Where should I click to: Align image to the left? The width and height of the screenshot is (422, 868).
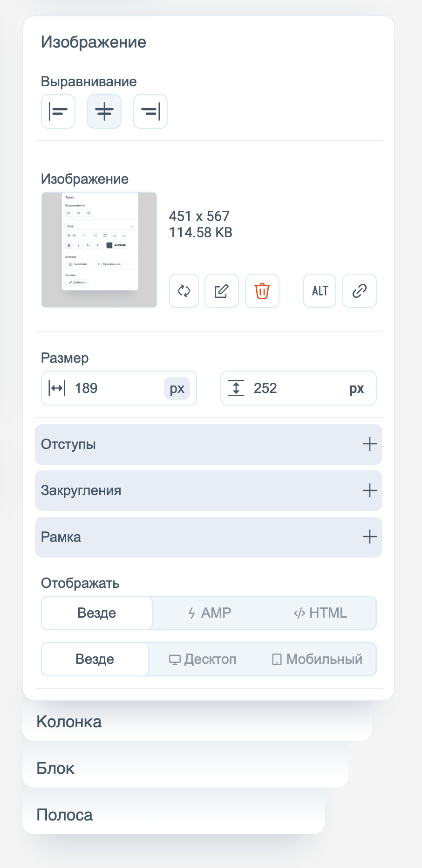coord(58,111)
